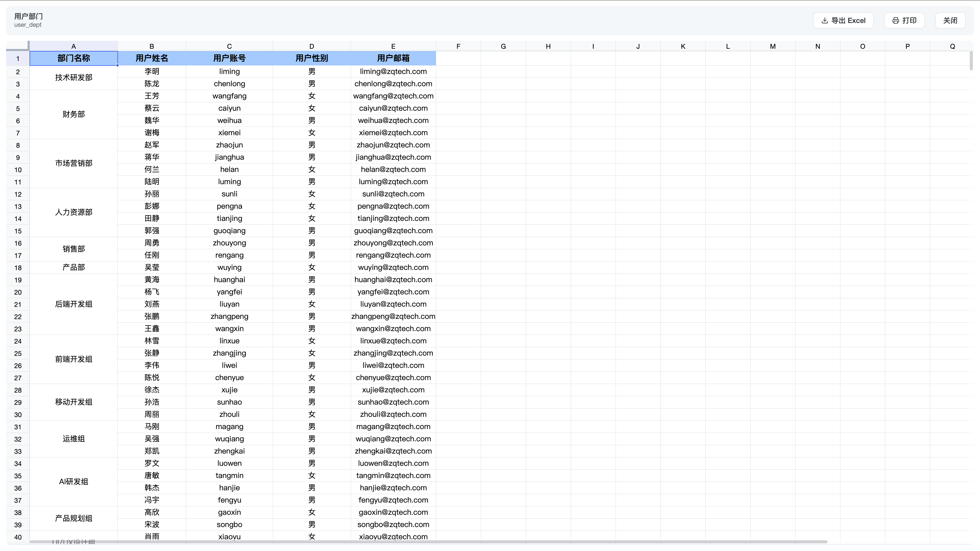
Task: Click the name cell 王鑫
Action: coord(152,329)
